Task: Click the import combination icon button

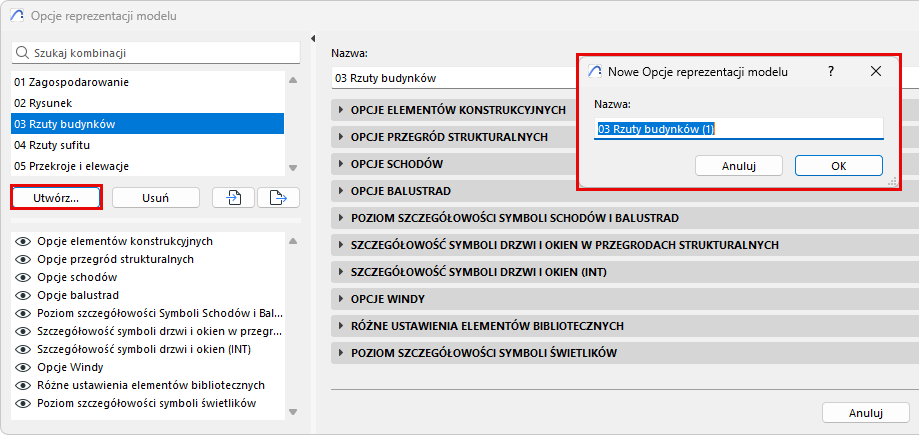Action: pyautogui.click(x=234, y=198)
